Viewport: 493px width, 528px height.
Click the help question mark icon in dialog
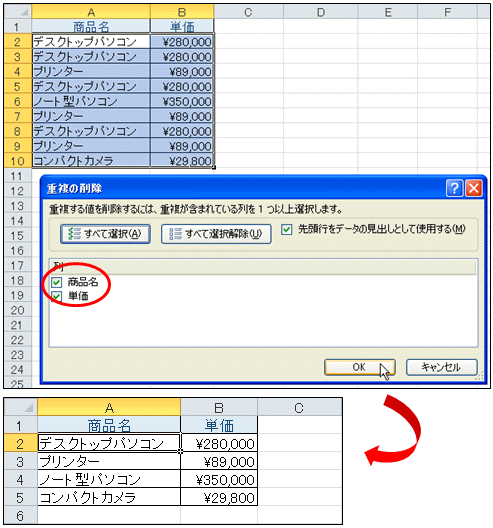(x=454, y=188)
